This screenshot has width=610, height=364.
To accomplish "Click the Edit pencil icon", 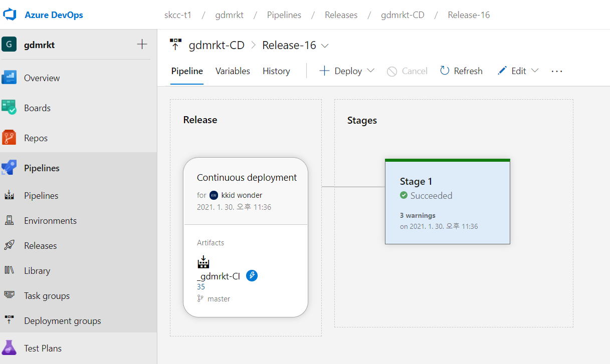I will coord(502,71).
